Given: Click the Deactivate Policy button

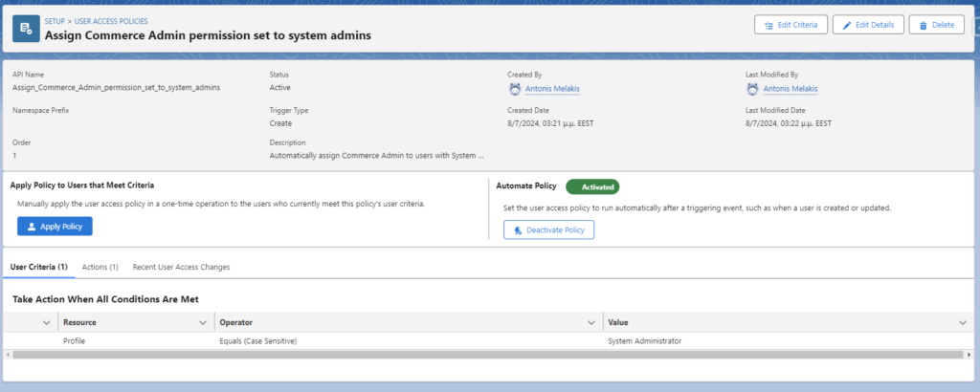Looking at the screenshot, I should (x=548, y=229).
